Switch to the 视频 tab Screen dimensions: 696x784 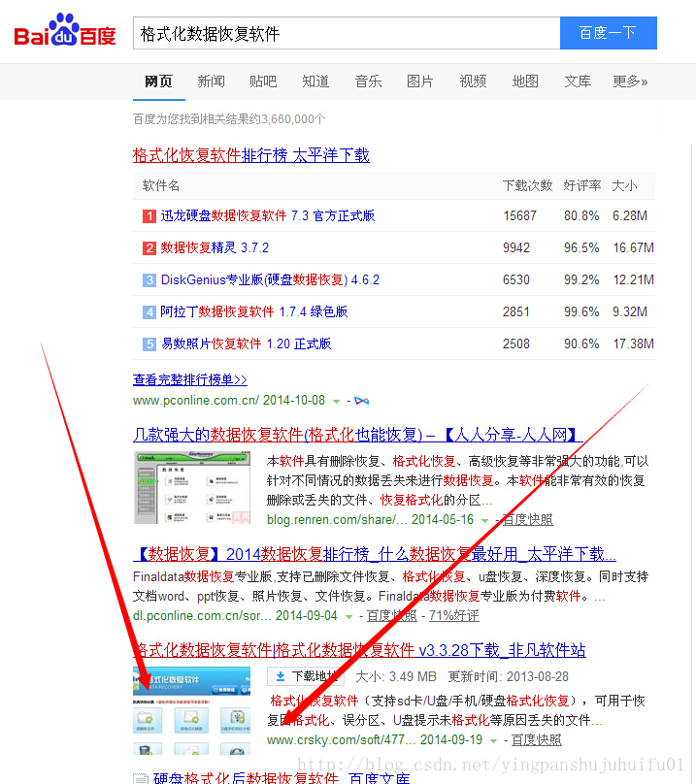[473, 82]
